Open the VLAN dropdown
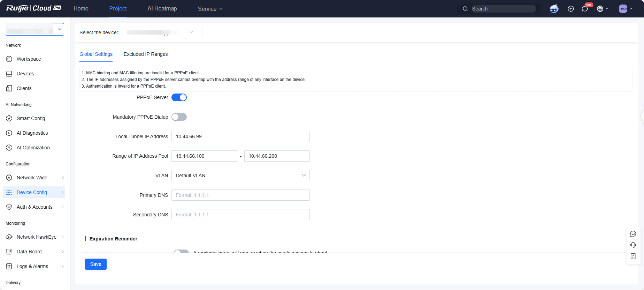Viewport: 644px width, 290px height. (x=240, y=176)
